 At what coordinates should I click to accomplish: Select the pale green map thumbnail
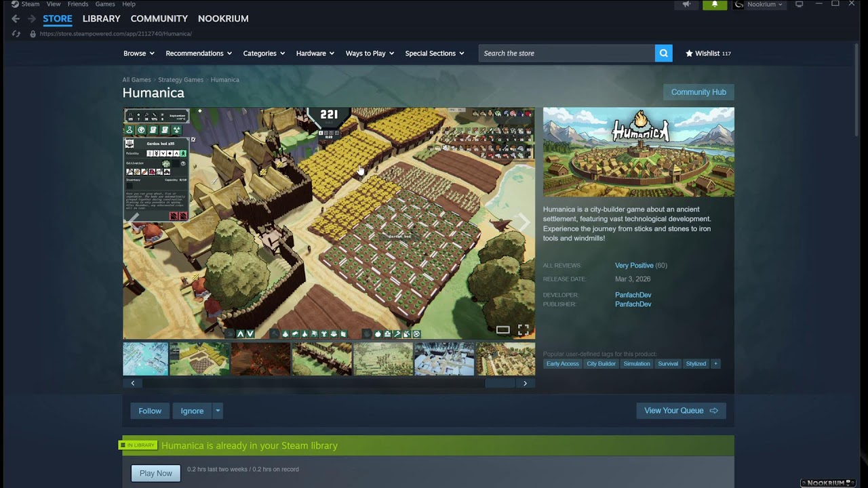[x=382, y=359]
